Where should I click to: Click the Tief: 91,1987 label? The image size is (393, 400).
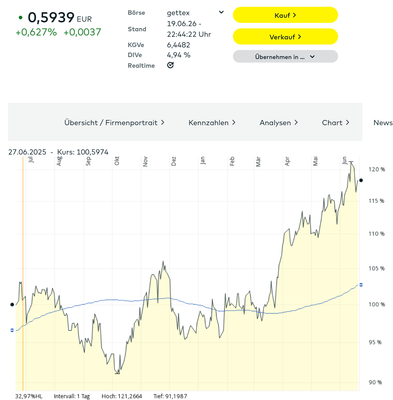point(170,396)
